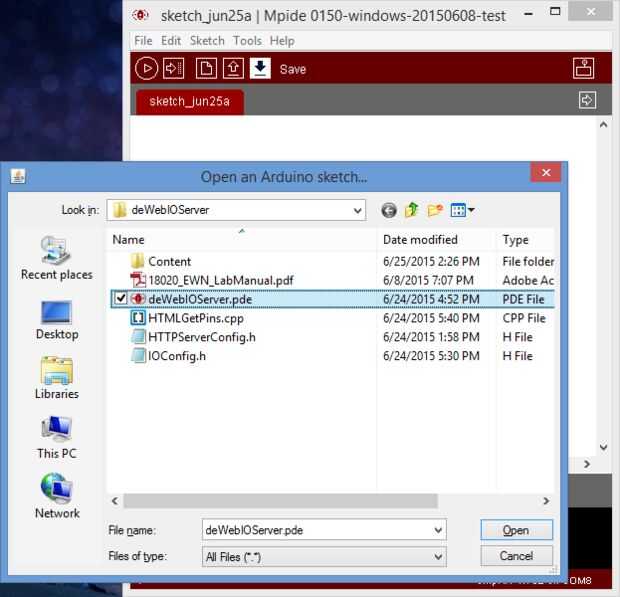Select the IOConfig.h file name
Screen dimensions: 620x597
click(177, 356)
